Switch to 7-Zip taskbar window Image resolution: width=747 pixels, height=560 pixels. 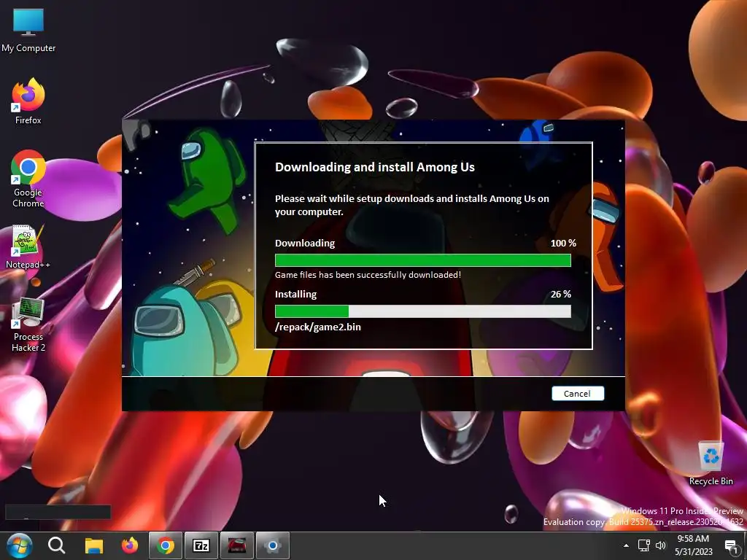tap(201, 545)
